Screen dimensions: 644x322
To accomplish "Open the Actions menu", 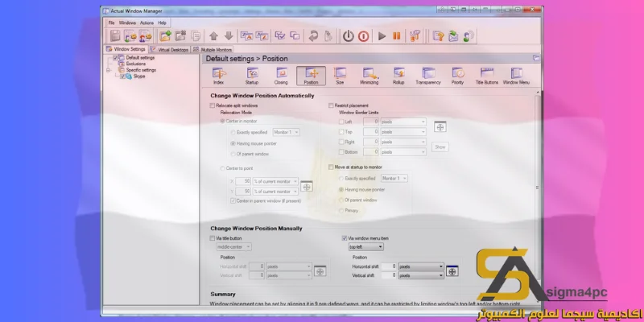I will [147, 23].
